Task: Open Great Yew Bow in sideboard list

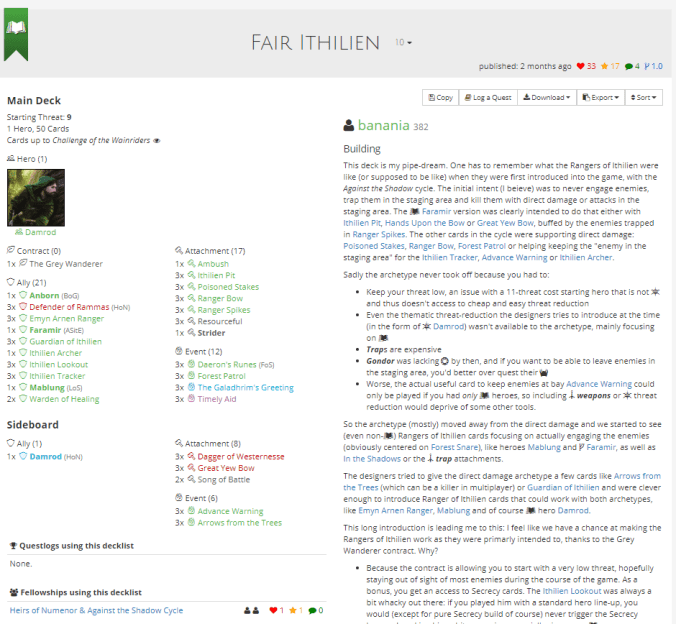Action: (x=226, y=468)
